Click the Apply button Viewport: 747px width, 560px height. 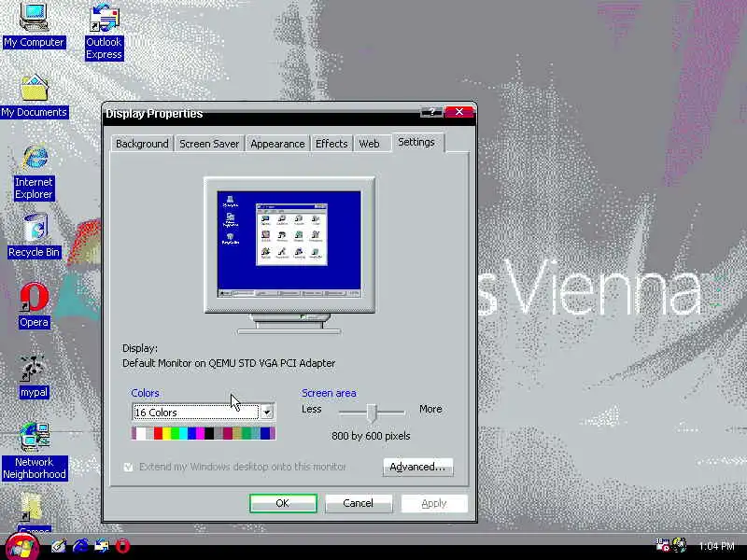coord(434,503)
